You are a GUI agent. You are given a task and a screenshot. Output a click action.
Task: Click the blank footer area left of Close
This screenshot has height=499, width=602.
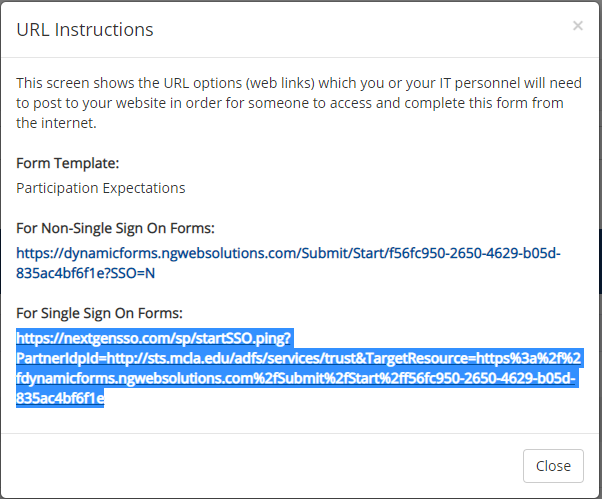[261, 466]
